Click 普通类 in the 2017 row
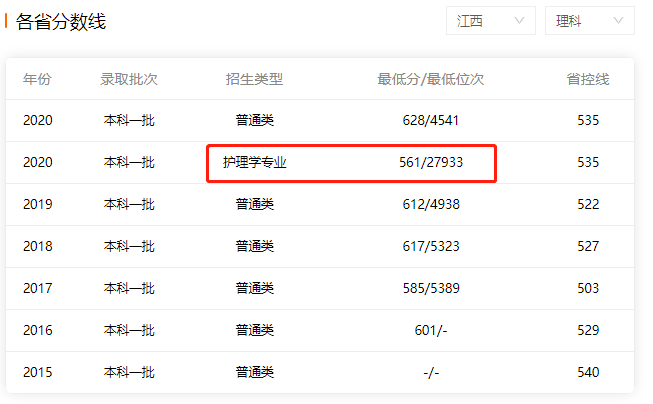The image size is (653, 404). click(x=254, y=288)
